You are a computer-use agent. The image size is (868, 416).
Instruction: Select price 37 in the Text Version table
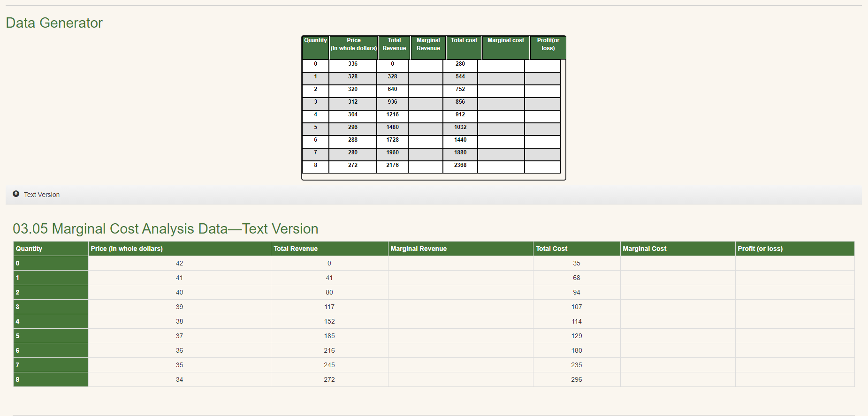pyautogui.click(x=180, y=336)
